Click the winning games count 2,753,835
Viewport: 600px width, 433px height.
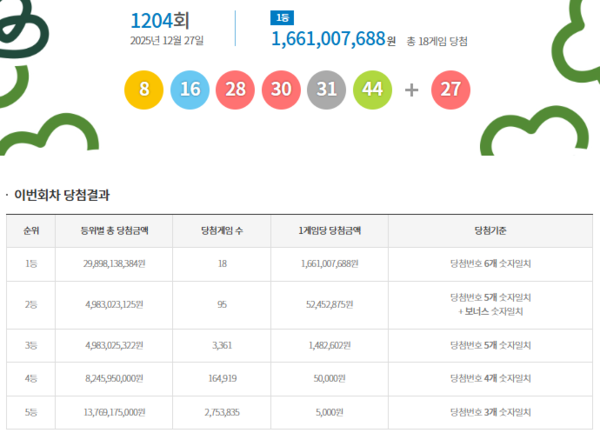coord(222,413)
